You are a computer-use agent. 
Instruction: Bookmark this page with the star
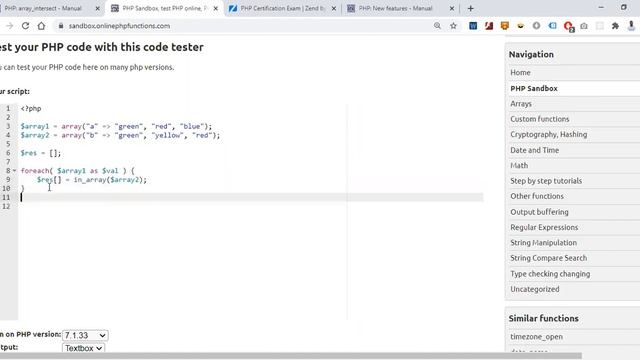tap(453, 26)
